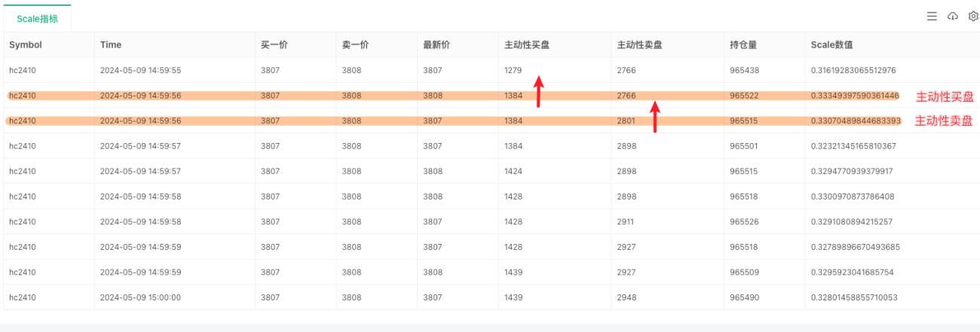Click the red 主动性买盘 annotation label
This screenshot has width=980, height=332.
[944, 96]
